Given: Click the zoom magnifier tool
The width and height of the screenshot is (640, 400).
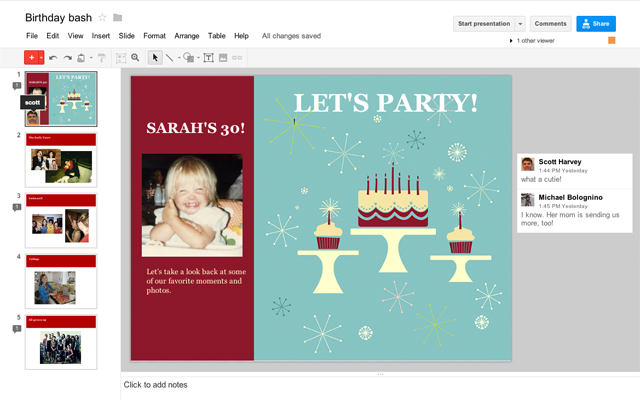Looking at the screenshot, I should [135, 58].
